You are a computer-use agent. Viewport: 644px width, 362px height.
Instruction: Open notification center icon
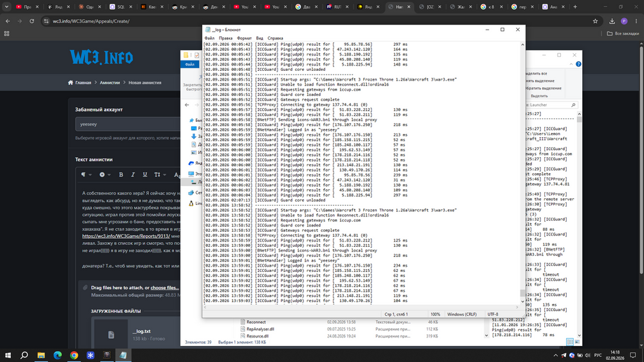click(633, 356)
